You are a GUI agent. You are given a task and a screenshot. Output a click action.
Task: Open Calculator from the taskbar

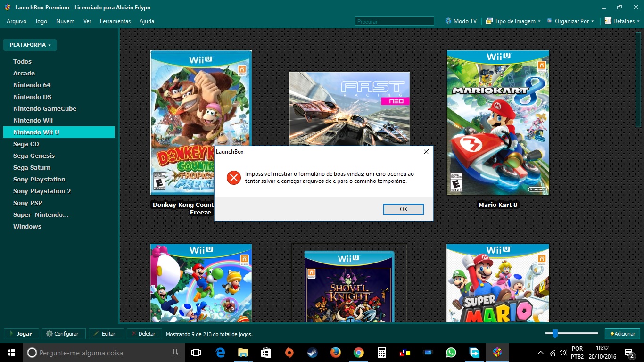click(382, 353)
